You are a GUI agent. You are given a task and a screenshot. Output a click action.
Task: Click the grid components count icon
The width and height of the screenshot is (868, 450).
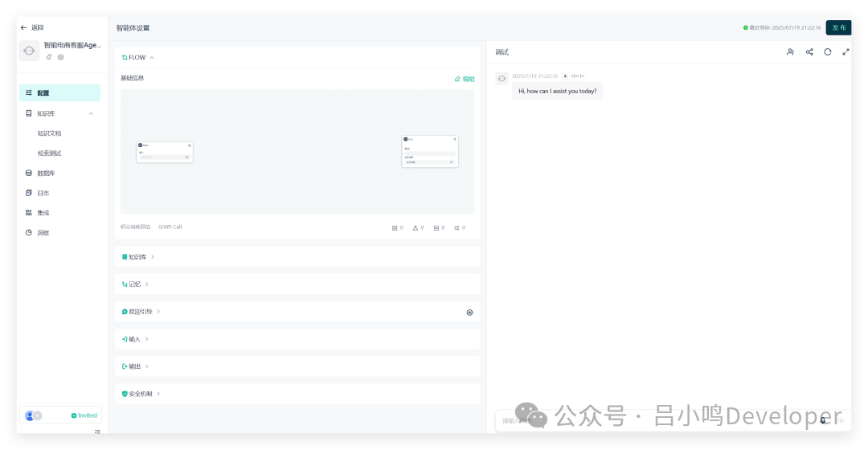[395, 228]
